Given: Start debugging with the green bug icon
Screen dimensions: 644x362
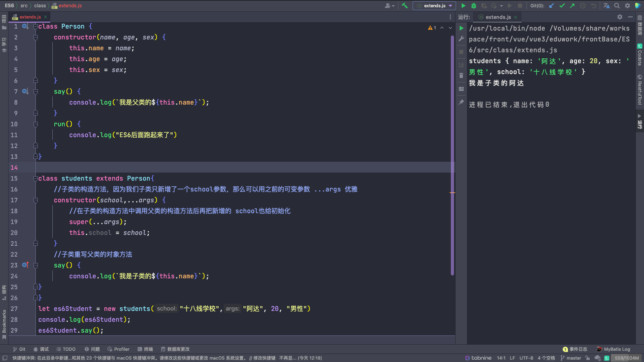Looking at the screenshot, I should [x=474, y=6].
